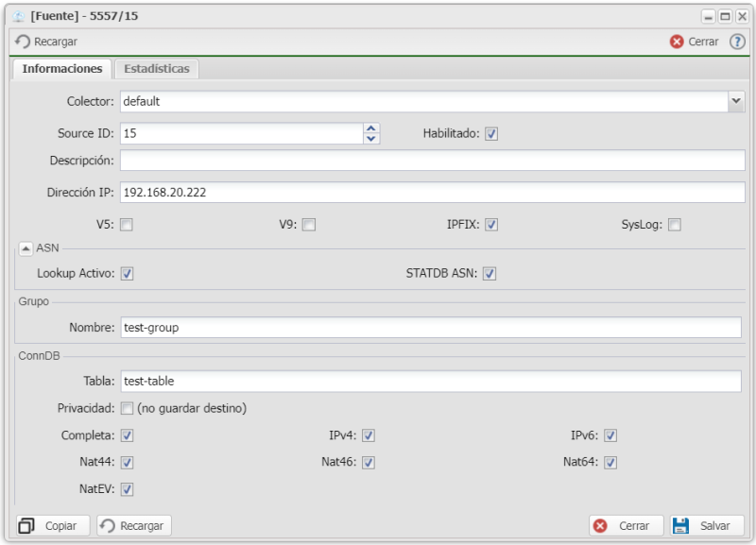
Task: Maximize the Fuente window
Action: 725,17
